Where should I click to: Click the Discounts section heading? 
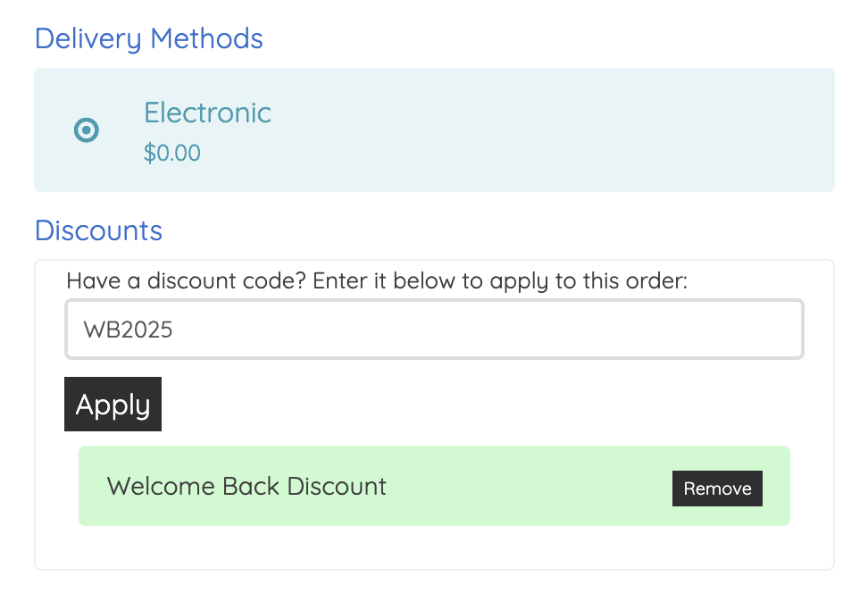98,230
